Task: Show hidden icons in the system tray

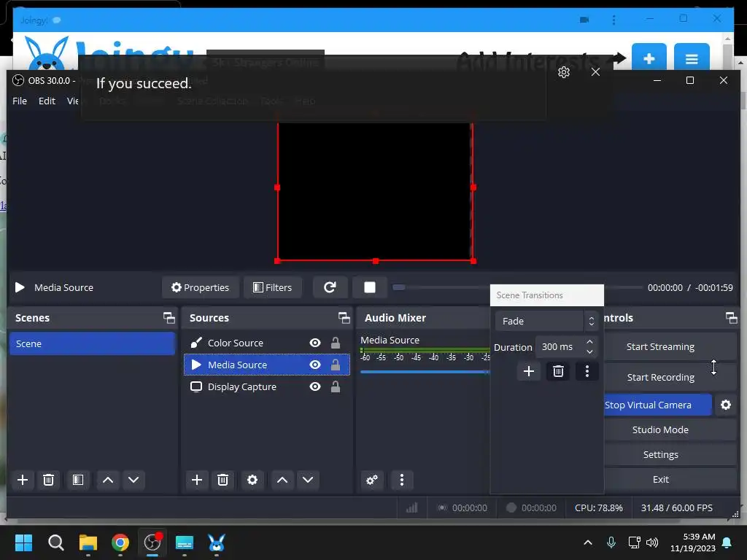Action: (x=588, y=542)
